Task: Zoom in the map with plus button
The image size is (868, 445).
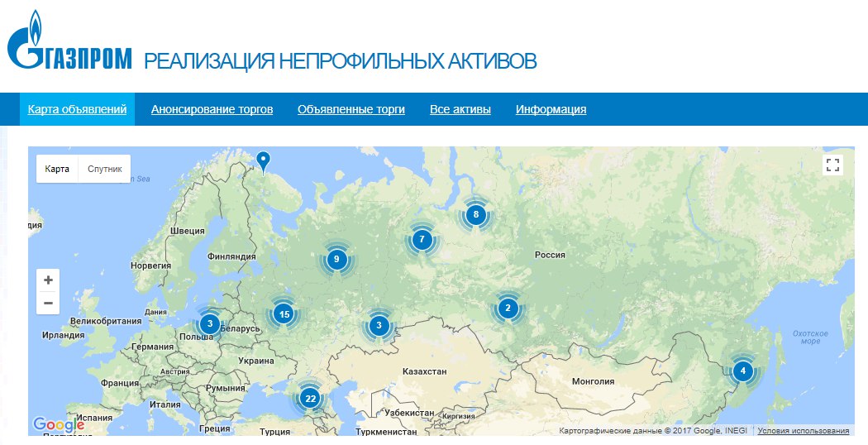Action: click(x=48, y=280)
